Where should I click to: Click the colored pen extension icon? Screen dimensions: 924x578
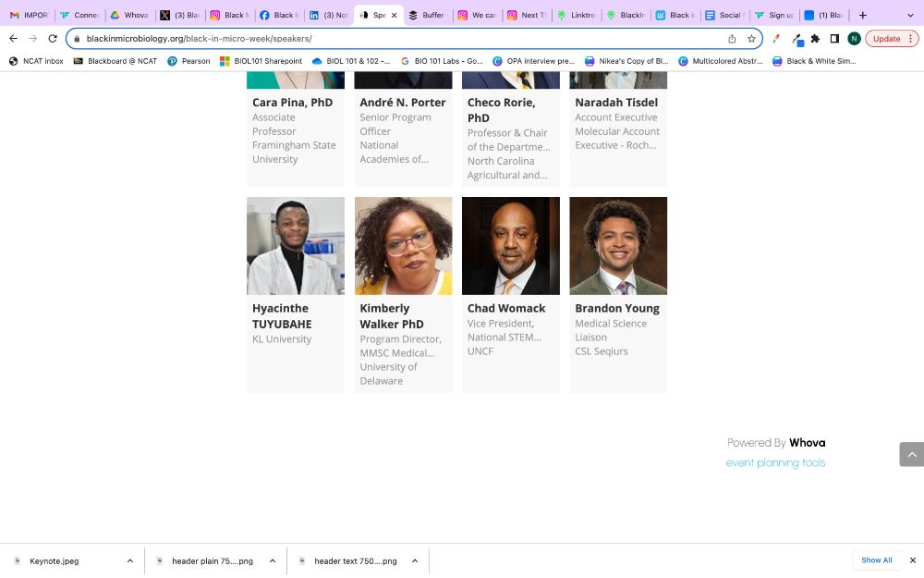pos(777,39)
